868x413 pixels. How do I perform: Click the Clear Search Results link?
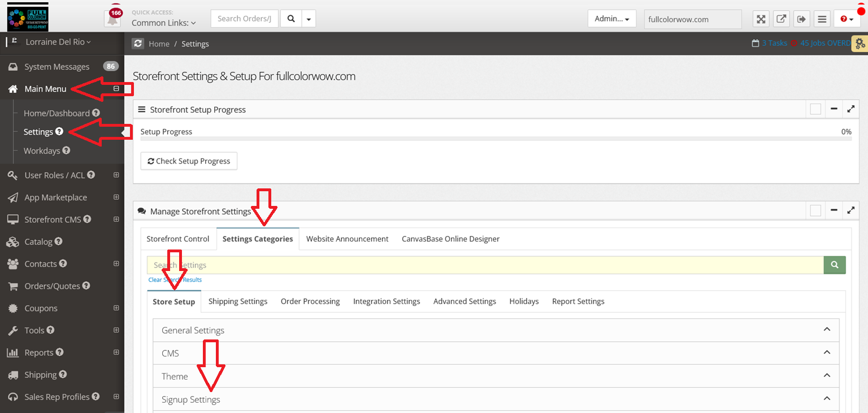point(175,280)
